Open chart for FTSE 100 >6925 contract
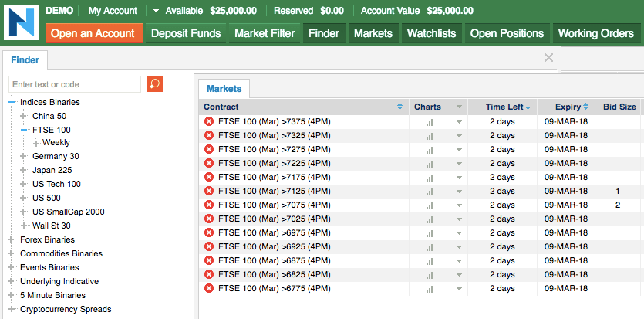The width and height of the screenshot is (644, 319). point(430,247)
